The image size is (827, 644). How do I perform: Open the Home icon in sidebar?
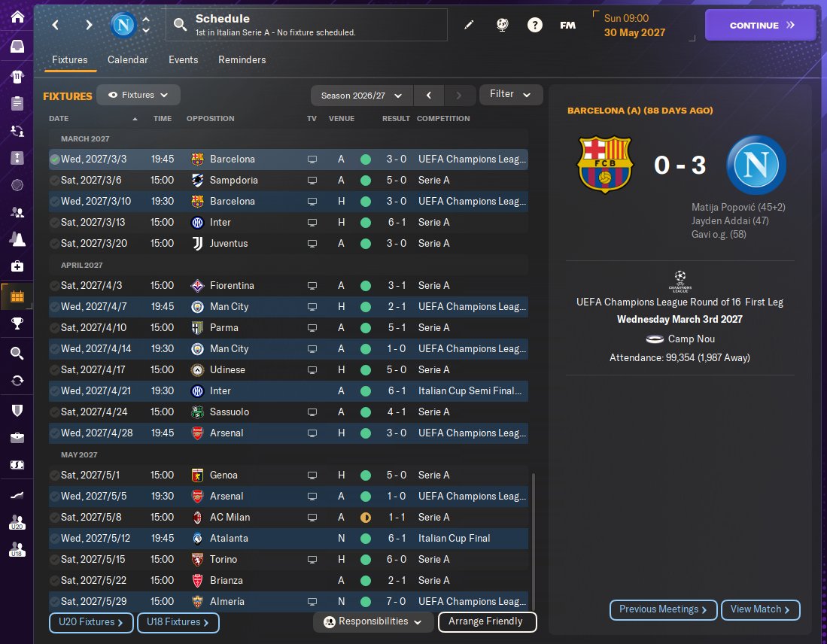[x=17, y=17]
